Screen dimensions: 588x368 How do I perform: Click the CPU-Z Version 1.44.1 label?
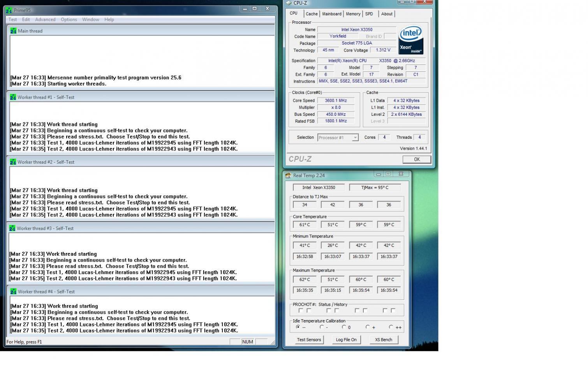(413, 149)
